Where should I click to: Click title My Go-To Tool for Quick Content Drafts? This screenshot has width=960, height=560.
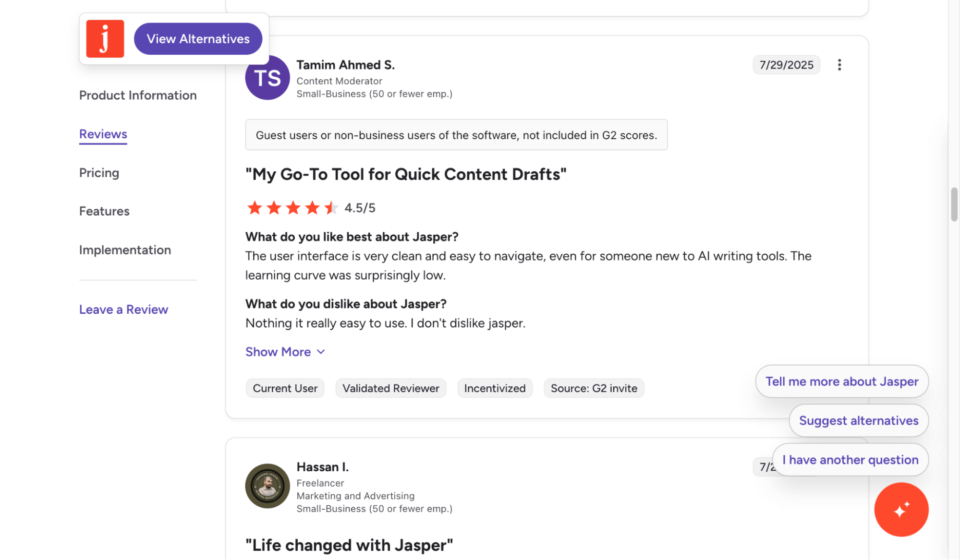406,174
